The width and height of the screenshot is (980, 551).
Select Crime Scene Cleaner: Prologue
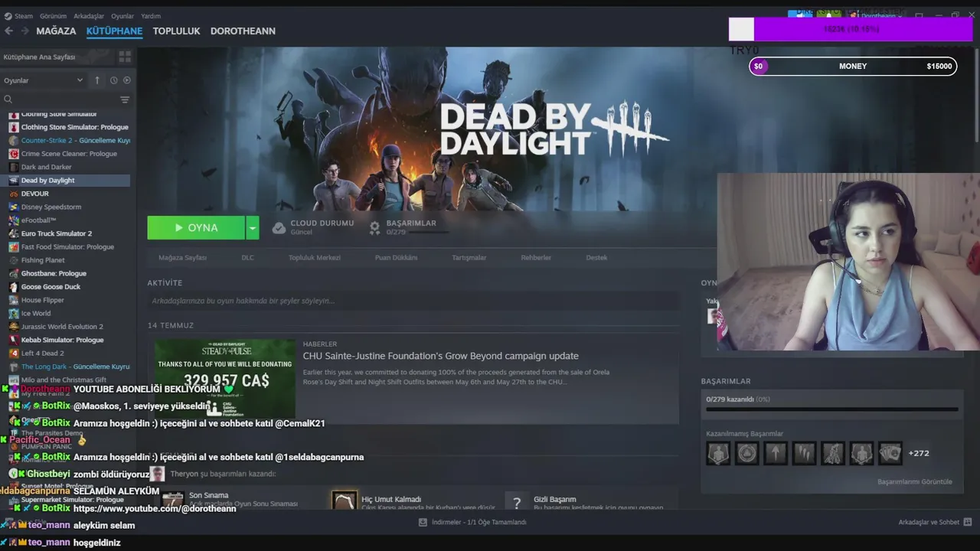click(69, 154)
